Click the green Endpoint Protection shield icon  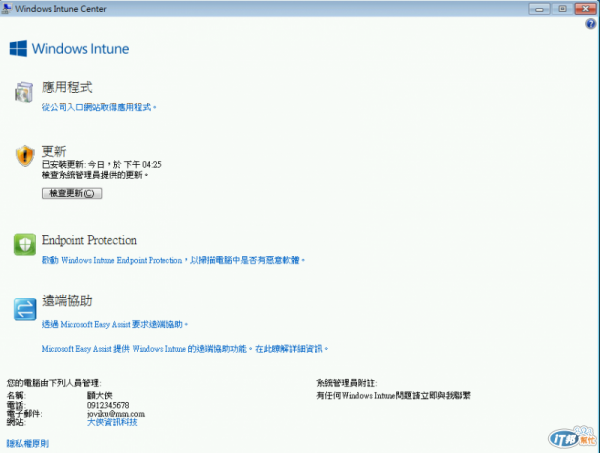pyautogui.click(x=25, y=244)
